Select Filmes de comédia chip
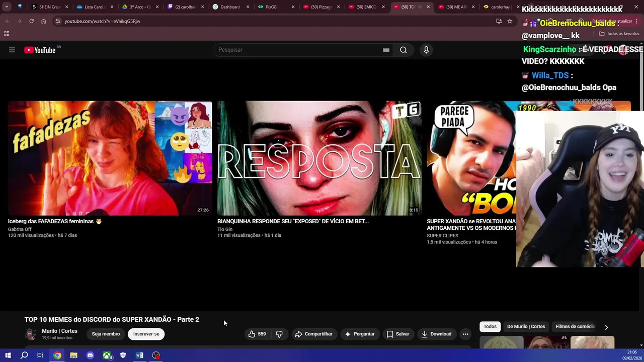This screenshot has width=644, height=362. click(575, 327)
